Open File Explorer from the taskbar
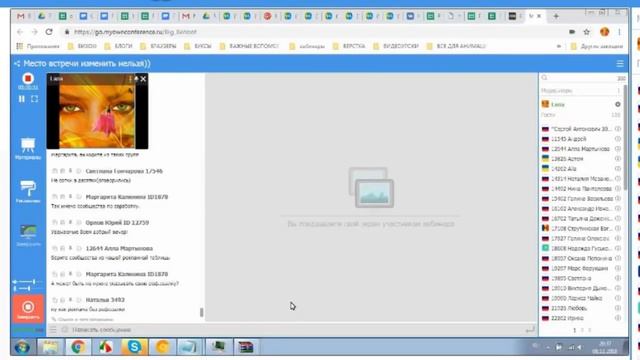This screenshot has height=360, width=640. tap(50, 347)
